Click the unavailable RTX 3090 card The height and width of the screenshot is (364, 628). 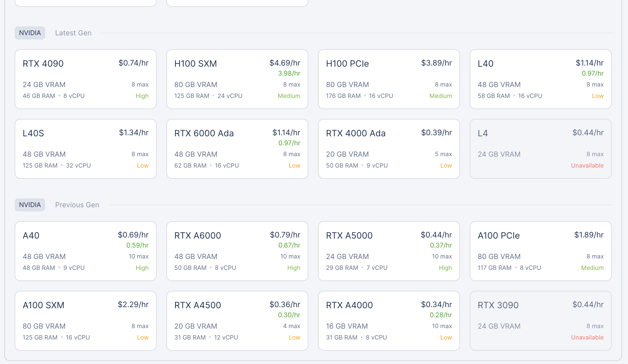tap(540, 320)
